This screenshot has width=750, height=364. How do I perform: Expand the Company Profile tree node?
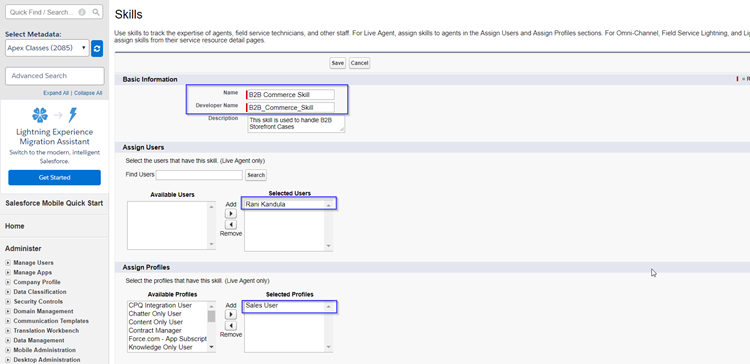(8, 282)
